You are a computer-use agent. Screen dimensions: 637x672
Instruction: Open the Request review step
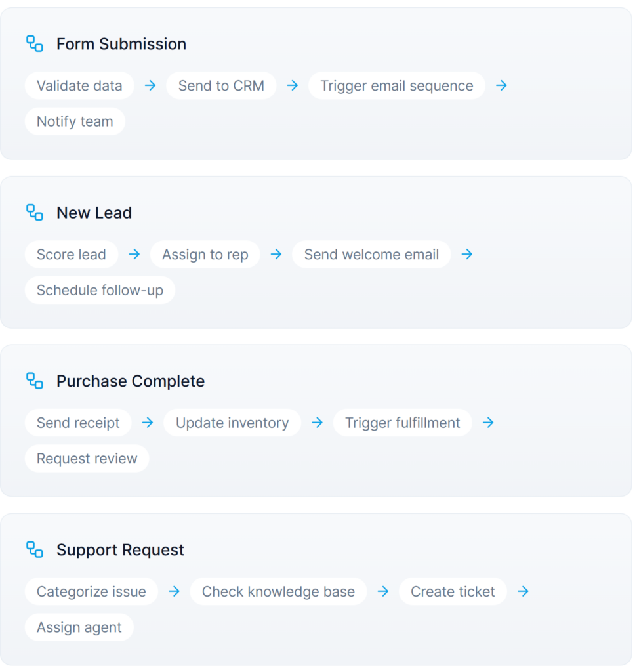pyautogui.click(x=87, y=459)
